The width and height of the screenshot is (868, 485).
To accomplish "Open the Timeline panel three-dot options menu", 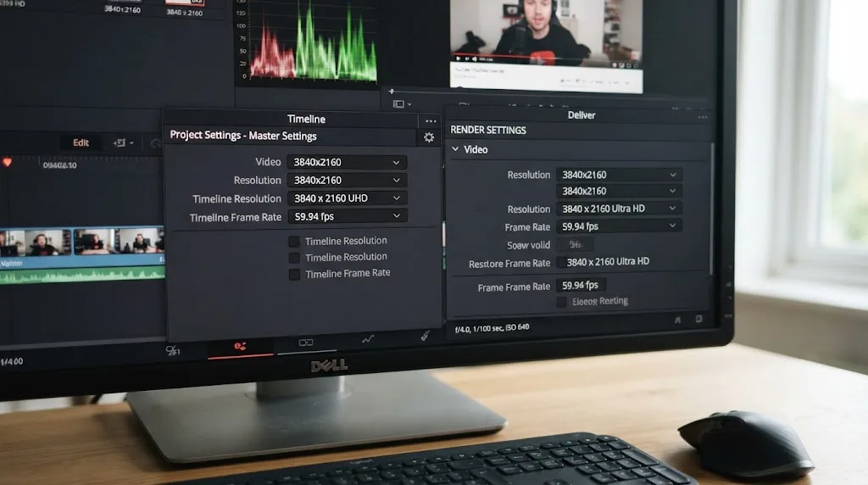I will point(431,120).
